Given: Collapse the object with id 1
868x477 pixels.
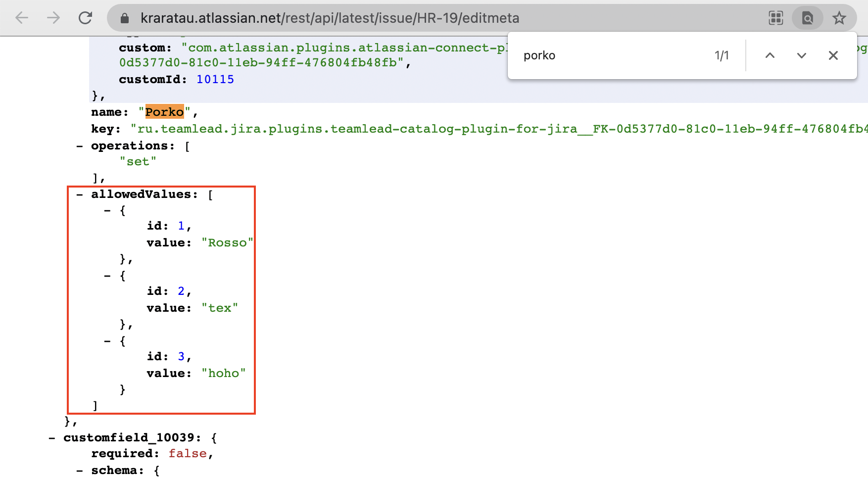Looking at the screenshot, I should click(x=107, y=211).
